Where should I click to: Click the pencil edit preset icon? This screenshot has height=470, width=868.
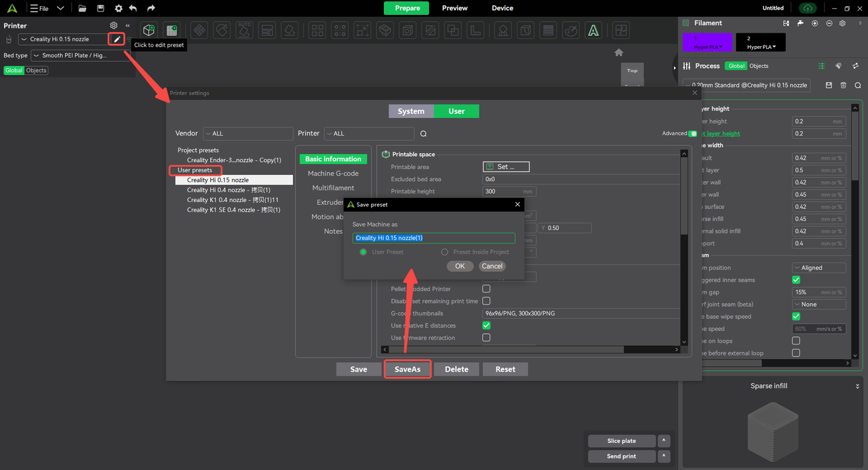[117, 39]
